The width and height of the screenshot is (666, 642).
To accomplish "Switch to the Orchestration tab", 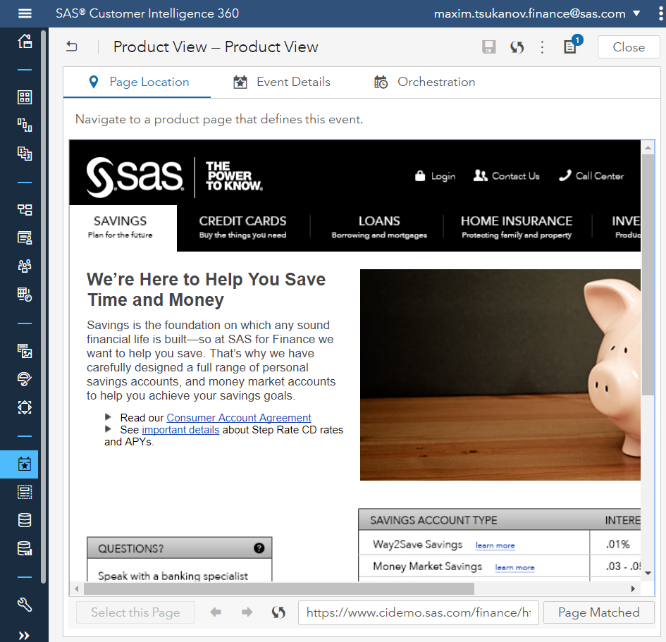I will coord(424,82).
